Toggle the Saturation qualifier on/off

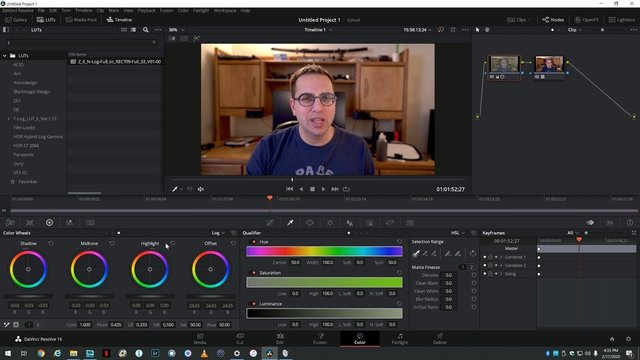[x=254, y=273]
